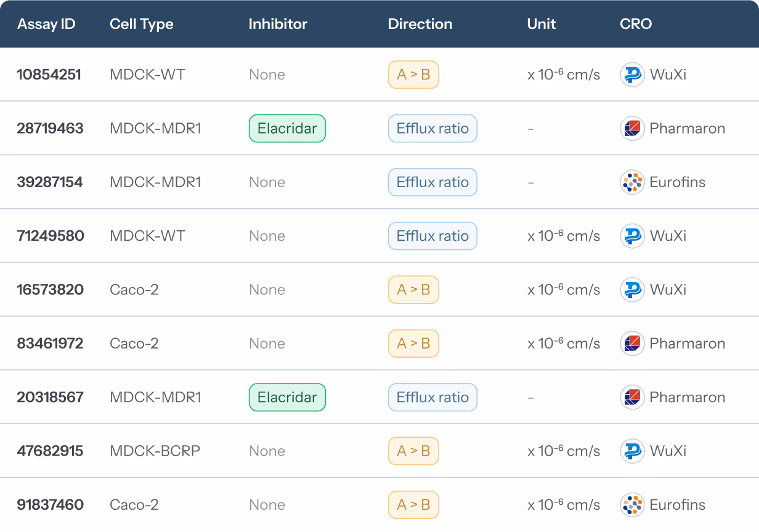Screen dimensions: 759x532
Task: Toggle the A > B direction on row 10854251
Action: point(413,75)
